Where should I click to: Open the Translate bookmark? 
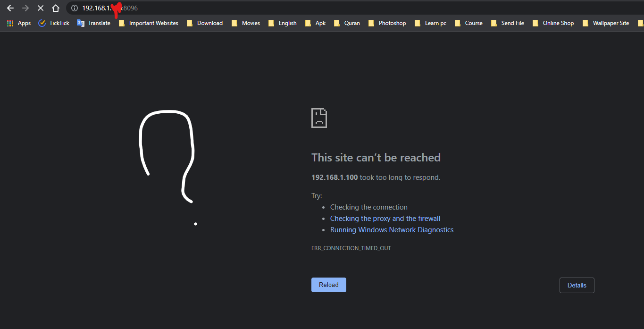(94, 23)
